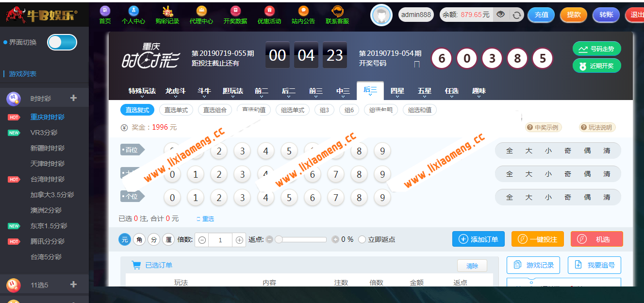
Task: Switch to the 五星 tab
Action: [424, 91]
